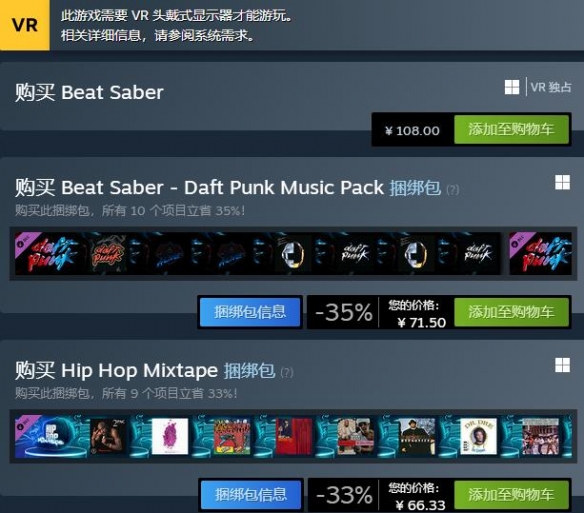This screenshot has height=513, width=584.
Task: Open 捆绑包信息 for Hip Hop Mixtape
Action: pos(251,495)
